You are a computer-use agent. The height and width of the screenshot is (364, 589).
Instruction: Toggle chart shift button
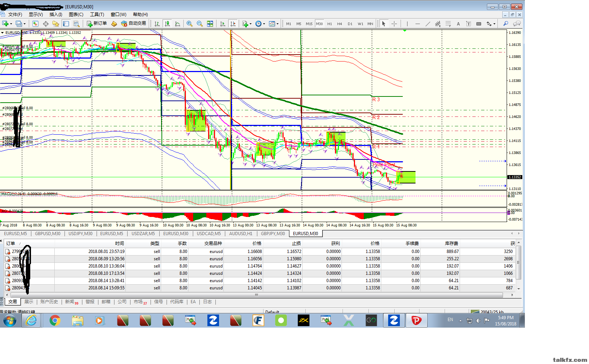(x=233, y=24)
